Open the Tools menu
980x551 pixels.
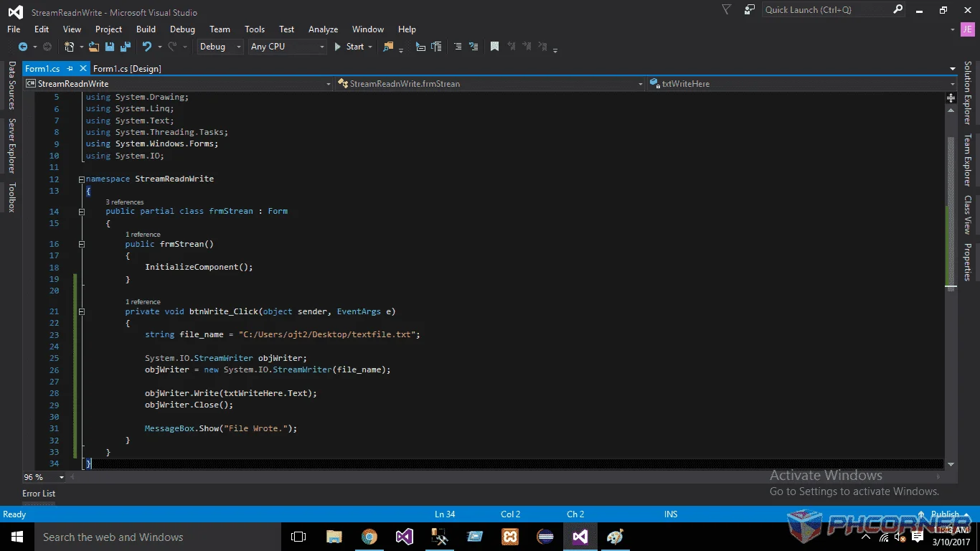[255, 29]
